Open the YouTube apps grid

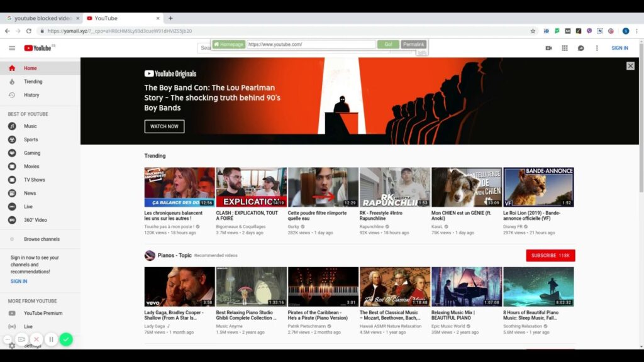565,48
